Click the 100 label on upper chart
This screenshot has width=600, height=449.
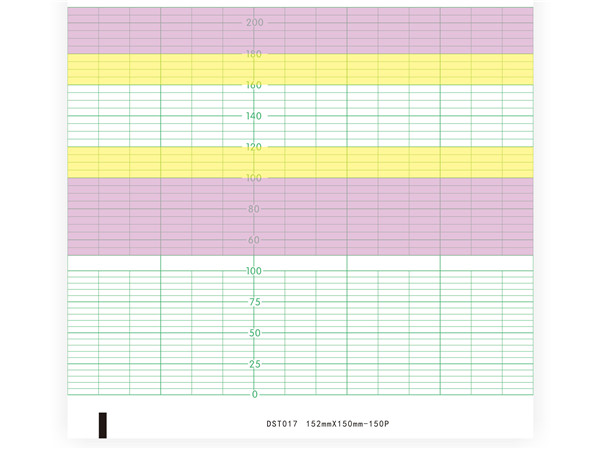pos(254,179)
